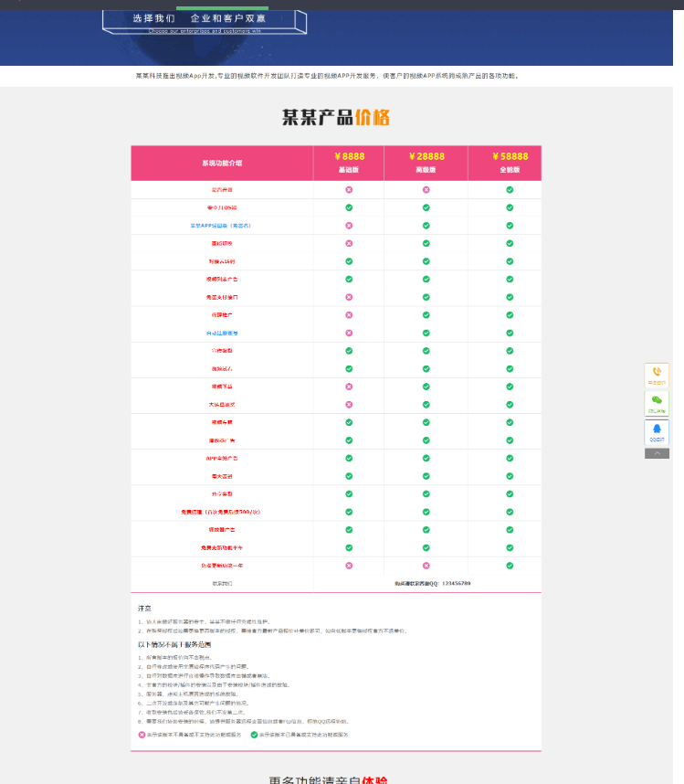The image size is (684, 784).
Task: Click the green check in first row under ¥58888
Action: point(510,190)
